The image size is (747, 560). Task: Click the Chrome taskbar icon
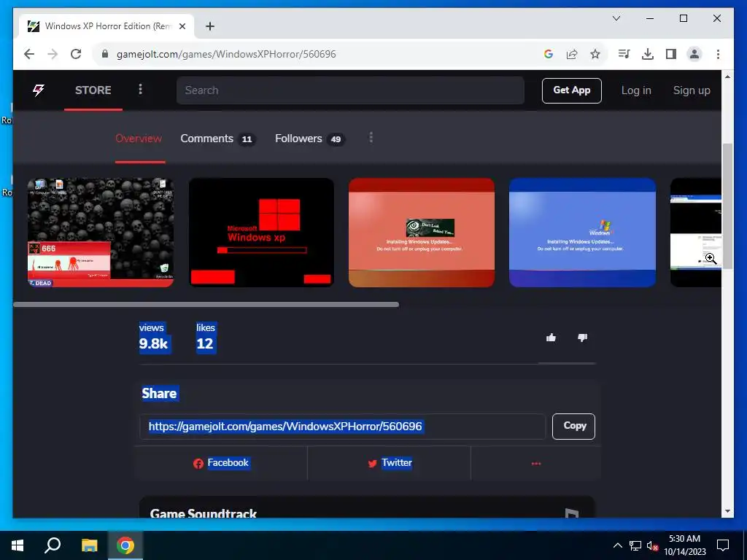click(x=125, y=545)
